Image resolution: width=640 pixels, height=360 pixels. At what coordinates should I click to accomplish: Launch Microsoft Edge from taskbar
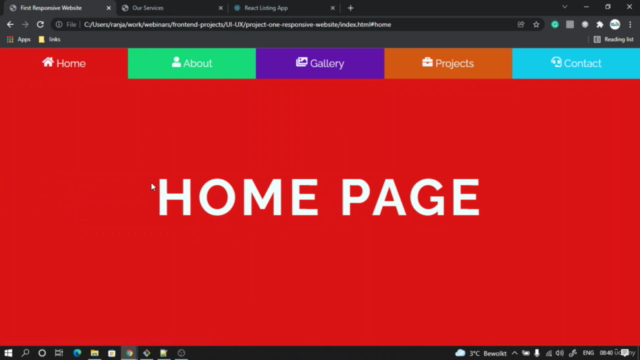(77, 353)
